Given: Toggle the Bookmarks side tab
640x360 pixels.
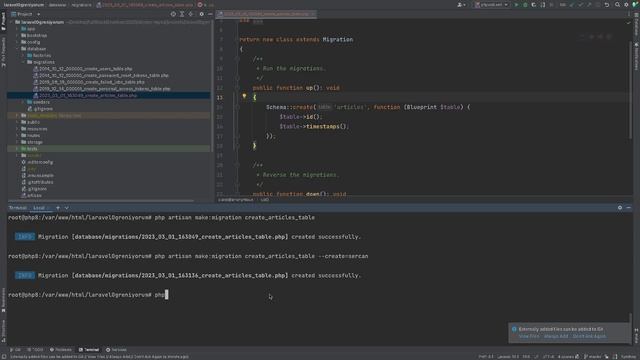Looking at the screenshot, I should 3,300.
